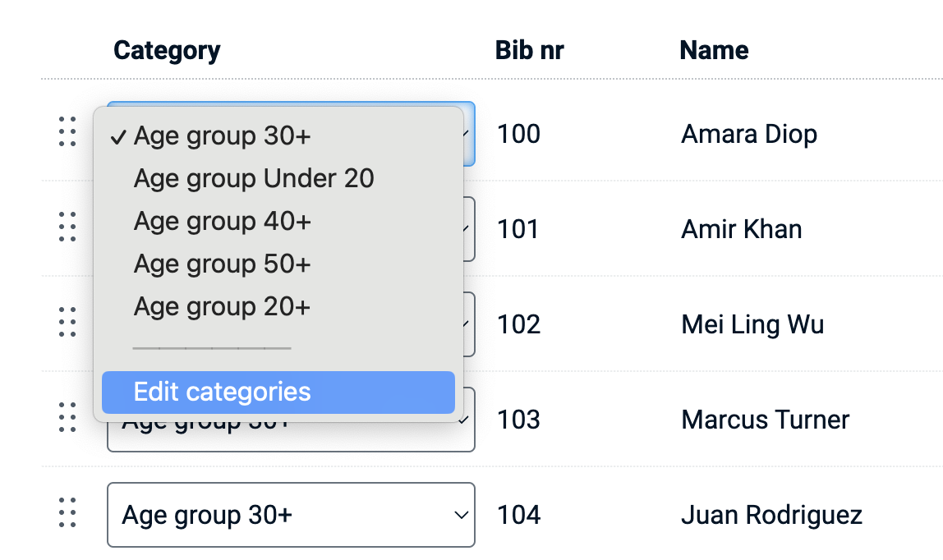Pick Age group 50+ in dropdown list
This screenshot has height=560, width=943.
tap(222, 264)
